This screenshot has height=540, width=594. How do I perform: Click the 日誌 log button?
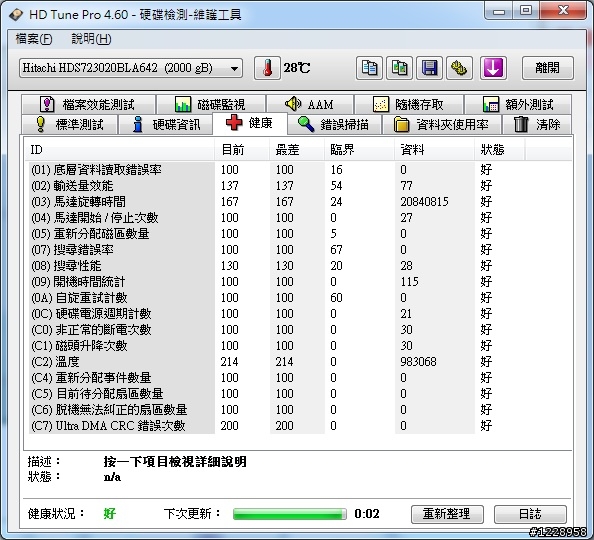[530, 514]
